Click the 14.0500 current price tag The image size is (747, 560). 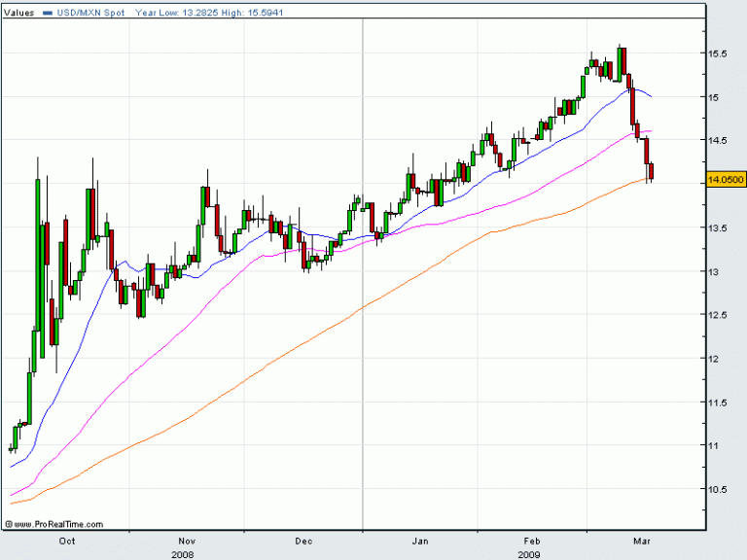click(x=726, y=180)
